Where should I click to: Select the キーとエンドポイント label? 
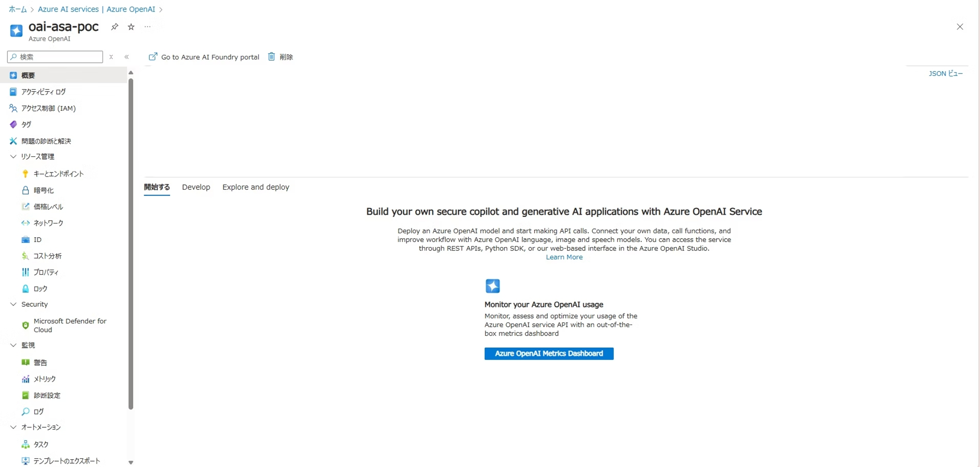[59, 174]
